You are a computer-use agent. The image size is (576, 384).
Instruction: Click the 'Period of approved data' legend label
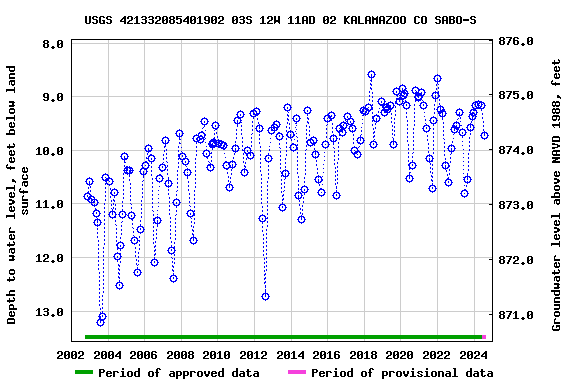point(179,373)
